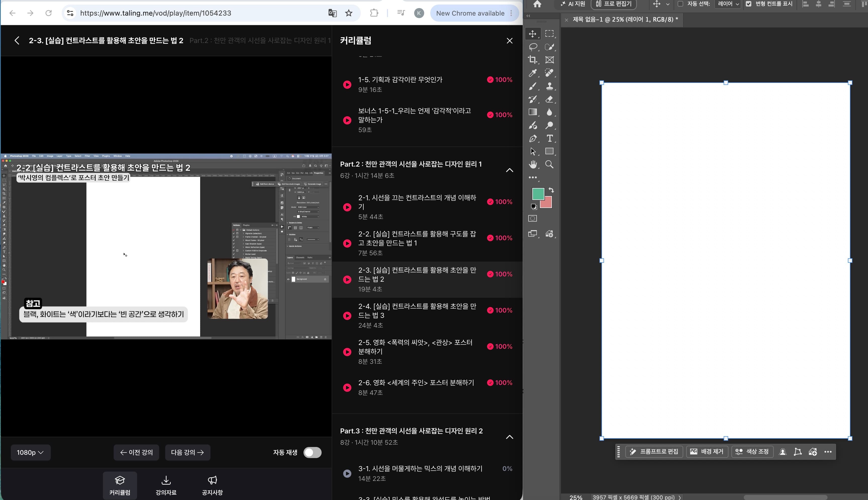The height and width of the screenshot is (500, 868).
Task: Select the Rectangular Marquee tool
Action: 549,34
